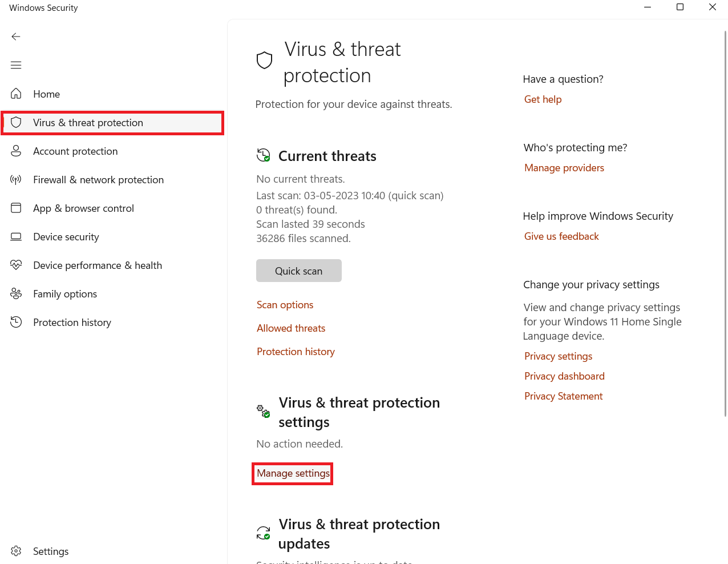Click the Device performance heart icon
The image size is (728, 564).
(x=16, y=265)
